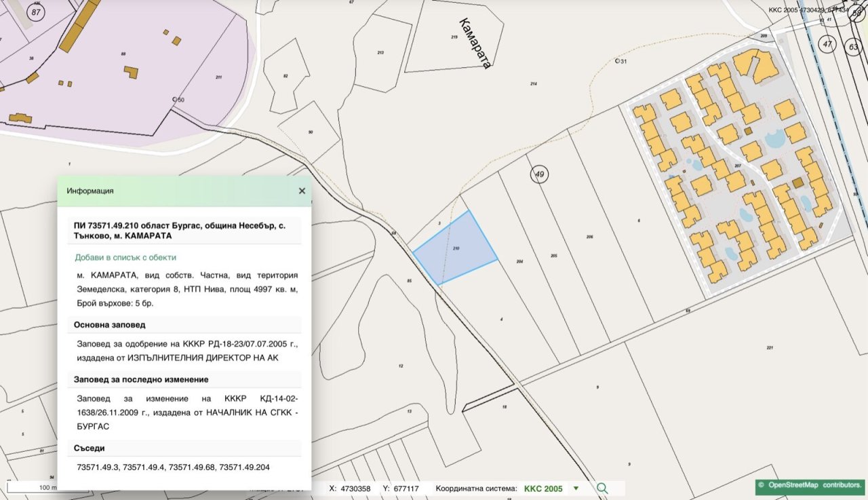Click the circled 49 district marker
Screen dimensions: 868x500
coord(539,174)
